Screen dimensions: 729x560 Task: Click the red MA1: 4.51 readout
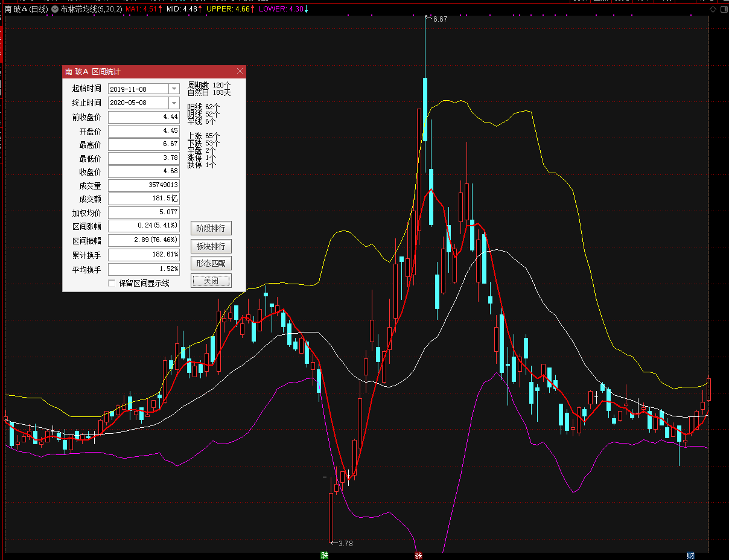144,9
